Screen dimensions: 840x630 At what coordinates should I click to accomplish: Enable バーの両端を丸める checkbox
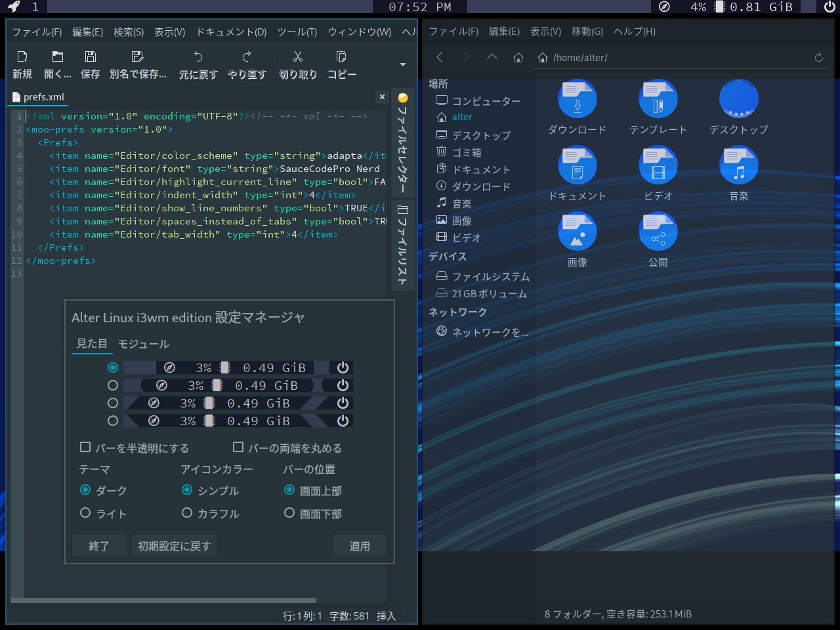[x=238, y=448]
